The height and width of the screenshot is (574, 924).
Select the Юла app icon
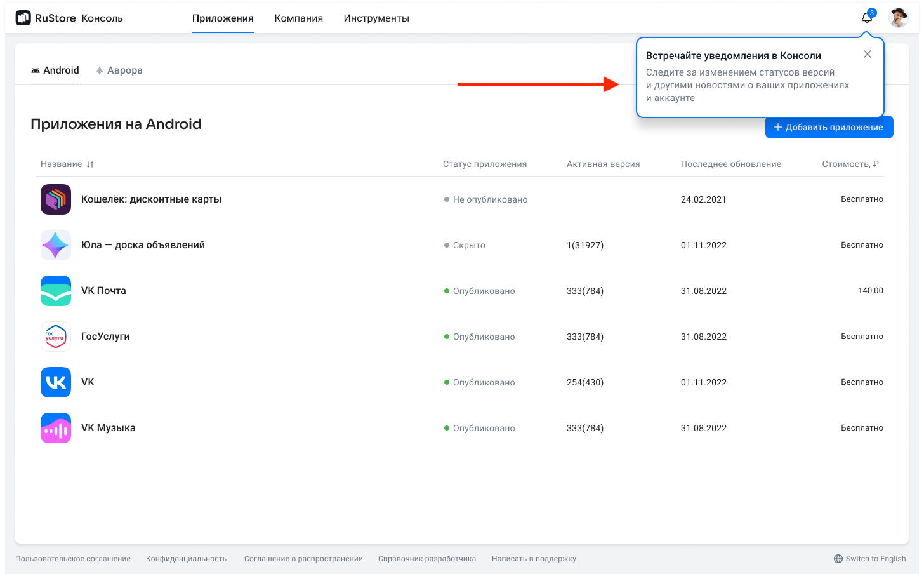(x=56, y=245)
